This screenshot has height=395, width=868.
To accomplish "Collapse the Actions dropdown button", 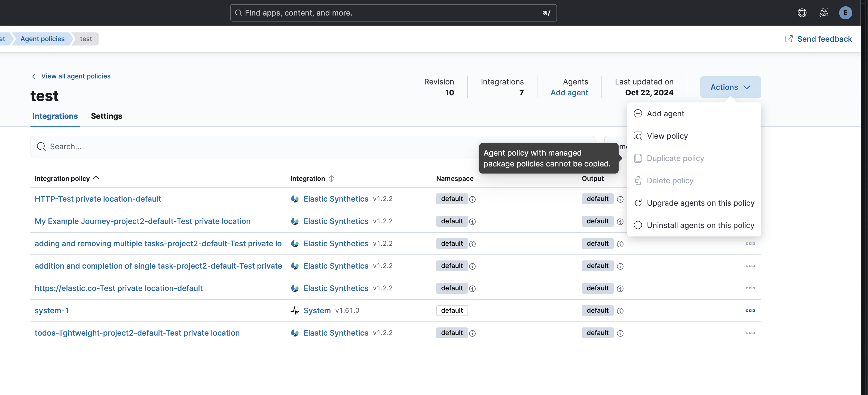I will (x=730, y=87).
